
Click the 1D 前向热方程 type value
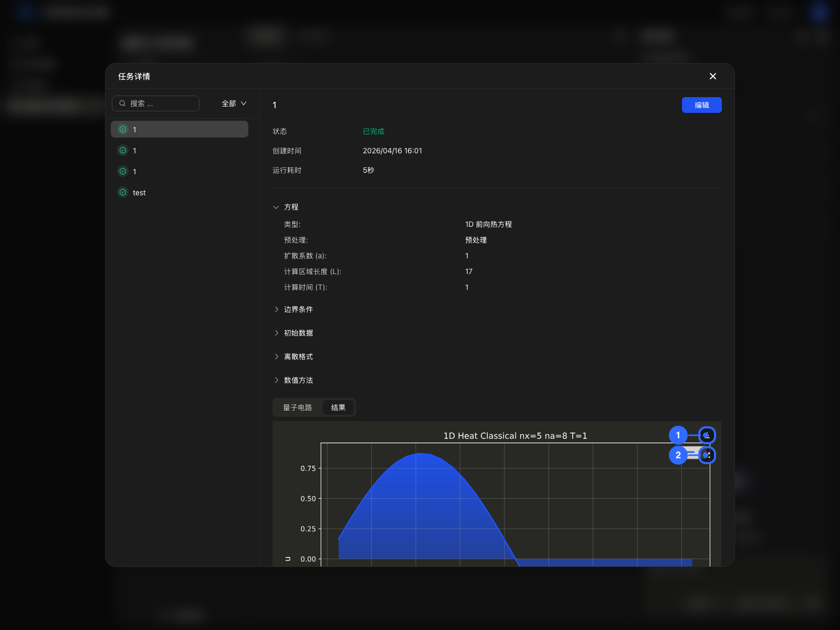[488, 224]
